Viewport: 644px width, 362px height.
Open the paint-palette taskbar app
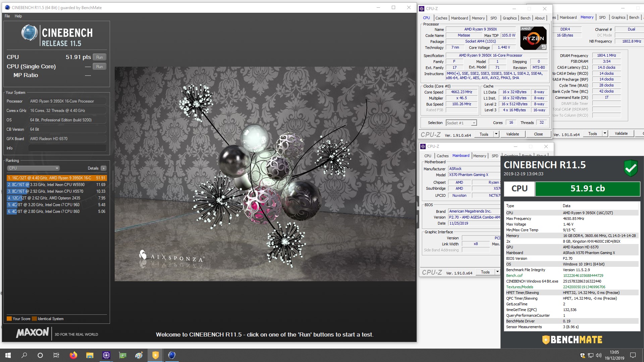click(x=139, y=355)
